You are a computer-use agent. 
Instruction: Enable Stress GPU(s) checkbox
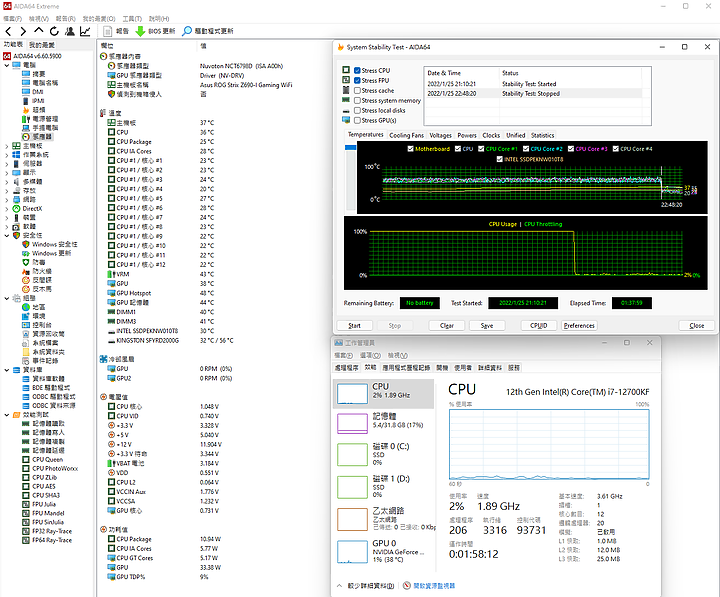357,120
